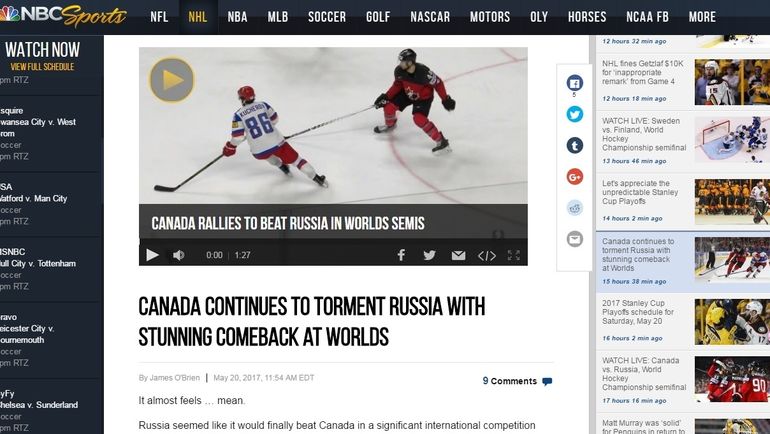The width and height of the screenshot is (770, 434).
Task: Share article via sidebar Tumblr icon
Action: tap(574, 145)
